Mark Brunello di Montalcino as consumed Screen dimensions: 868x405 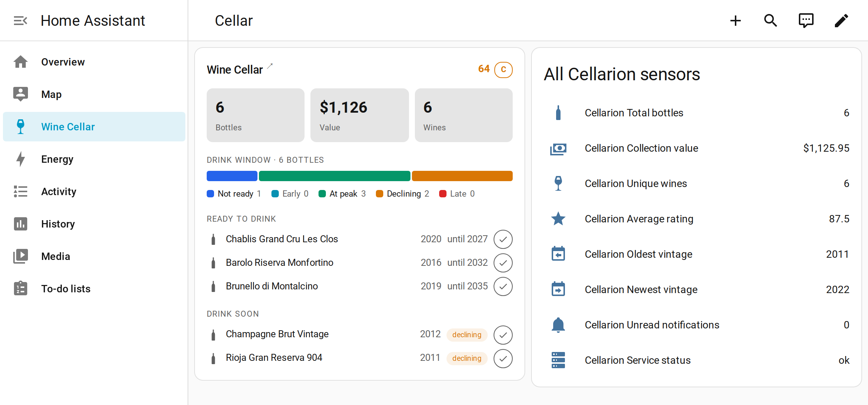click(x=503, y=286)
